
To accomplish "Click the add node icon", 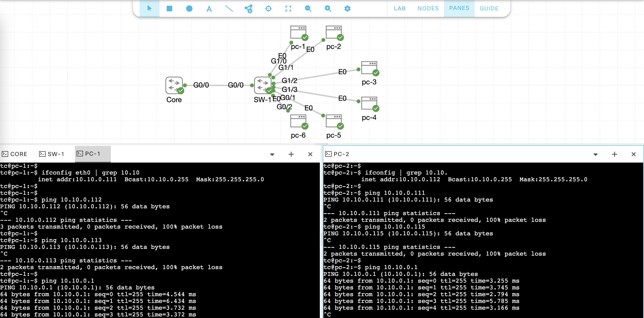I will [x=249, y=9].
